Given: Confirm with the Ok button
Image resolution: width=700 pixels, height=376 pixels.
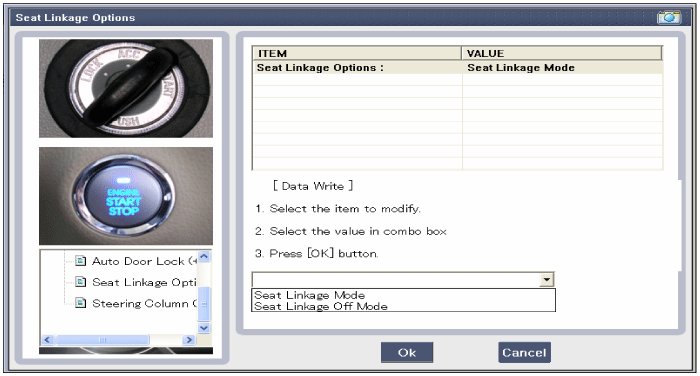Looking at the screenshot, I should tap(407, 352).
